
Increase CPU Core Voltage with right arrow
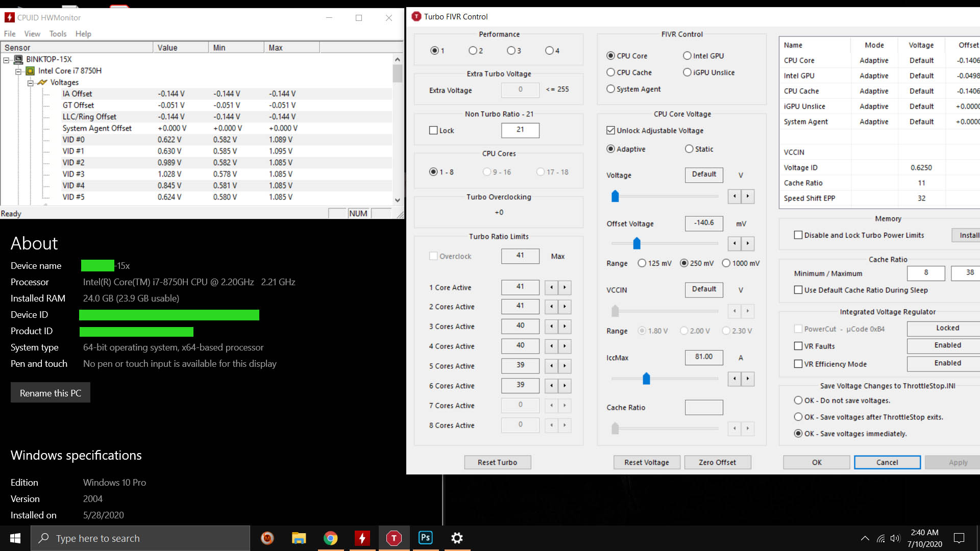click(x=748, y=196)
